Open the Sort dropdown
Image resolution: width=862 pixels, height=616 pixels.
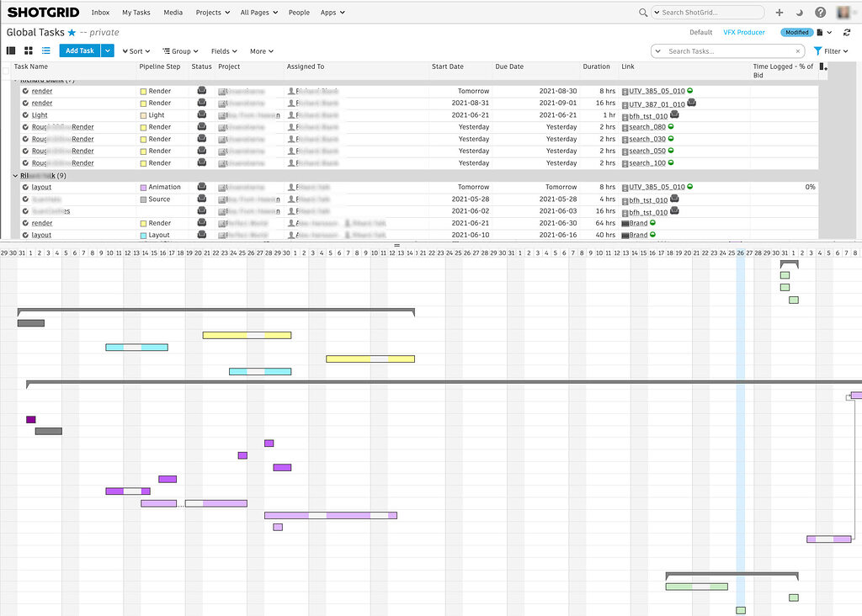[x=136, y=50]
